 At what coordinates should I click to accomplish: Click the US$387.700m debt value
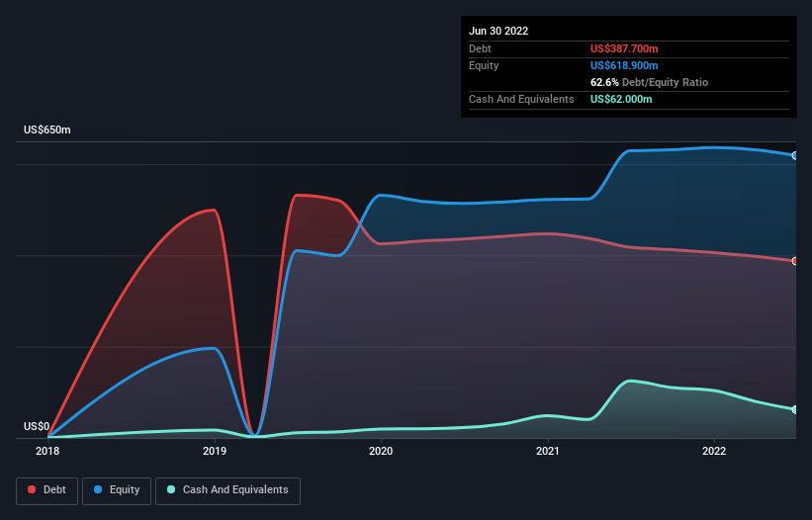(x=624, y=48)
